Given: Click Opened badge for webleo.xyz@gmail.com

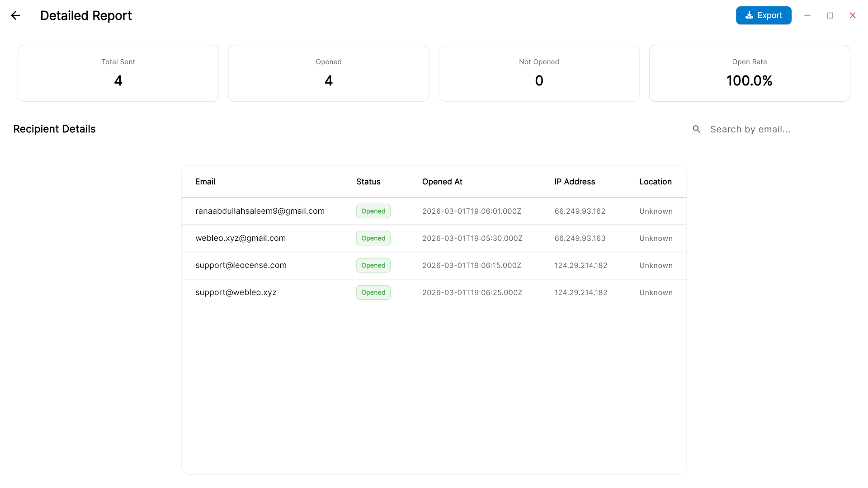Looking at the screenshot, I should click(x=373, y=238).
